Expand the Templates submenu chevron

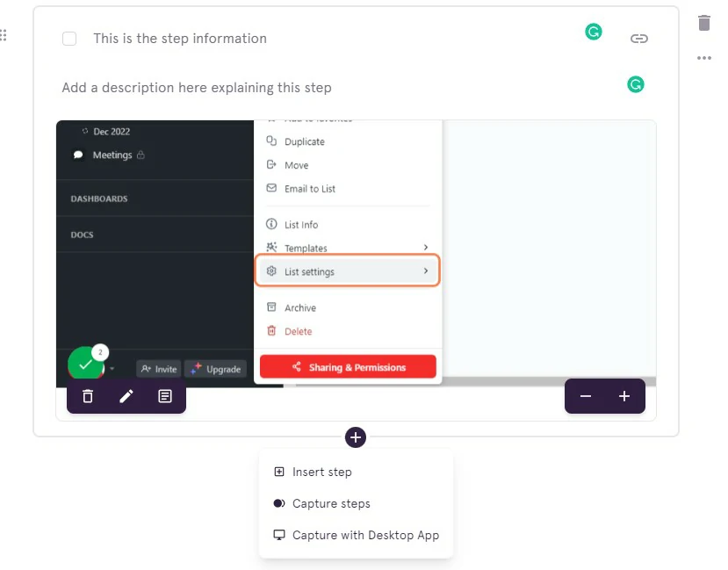click(426, 248)
